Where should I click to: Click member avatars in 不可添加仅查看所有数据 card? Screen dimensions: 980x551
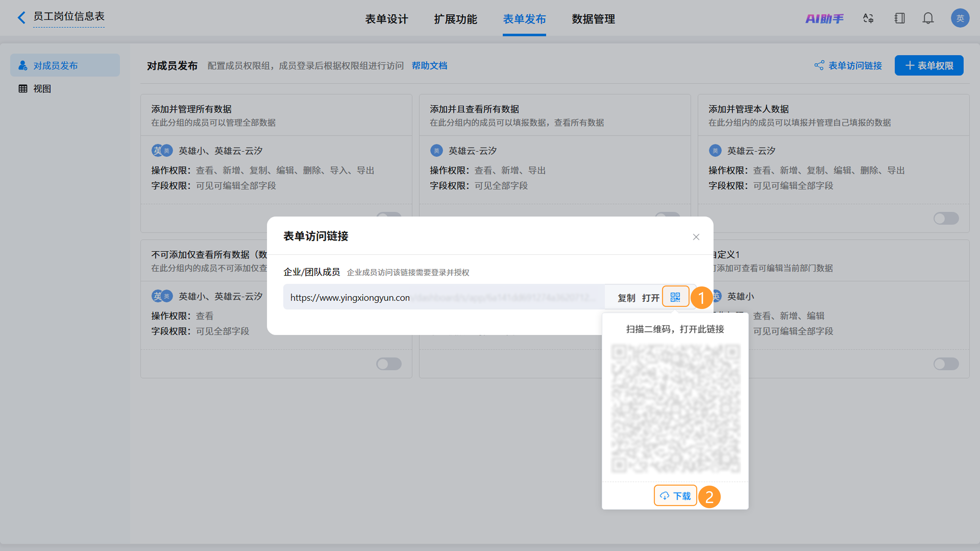coord(162,296)
